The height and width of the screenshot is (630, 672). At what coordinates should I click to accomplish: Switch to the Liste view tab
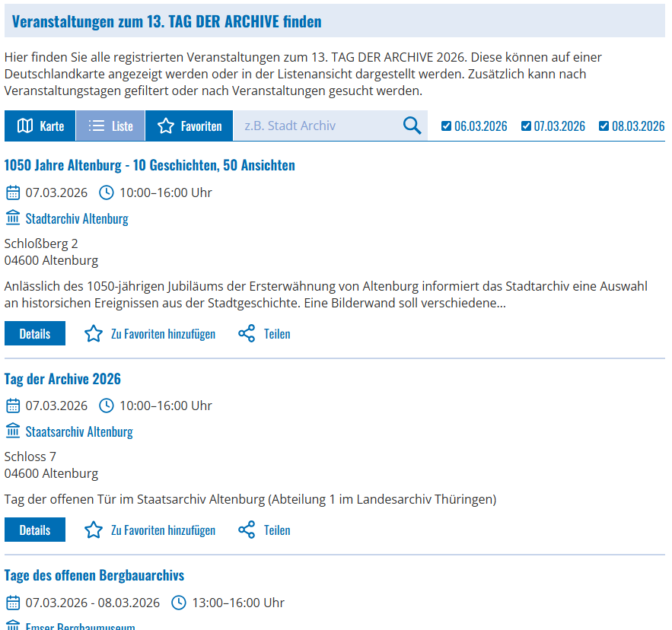pyautogui.click(x=110, y=126)
